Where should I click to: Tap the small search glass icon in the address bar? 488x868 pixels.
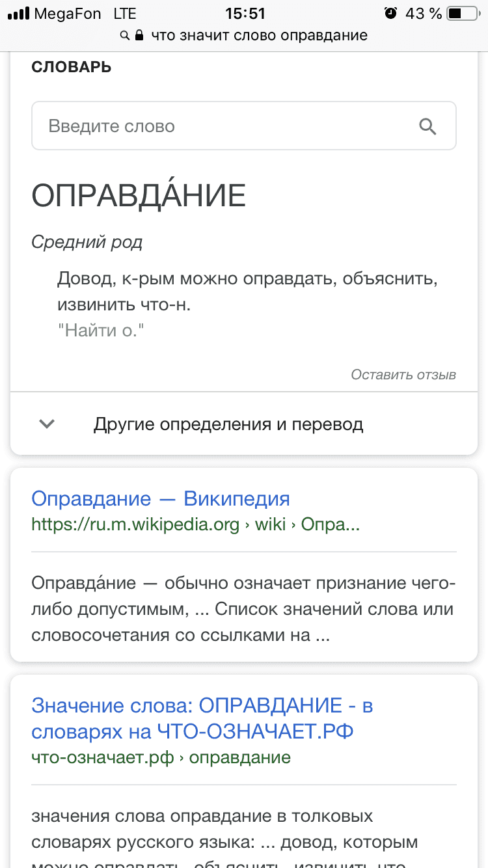point(124,36)
